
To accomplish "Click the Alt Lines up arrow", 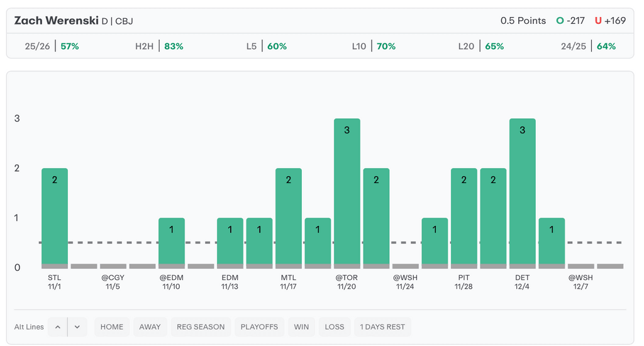I will click(x=57, y=327).
